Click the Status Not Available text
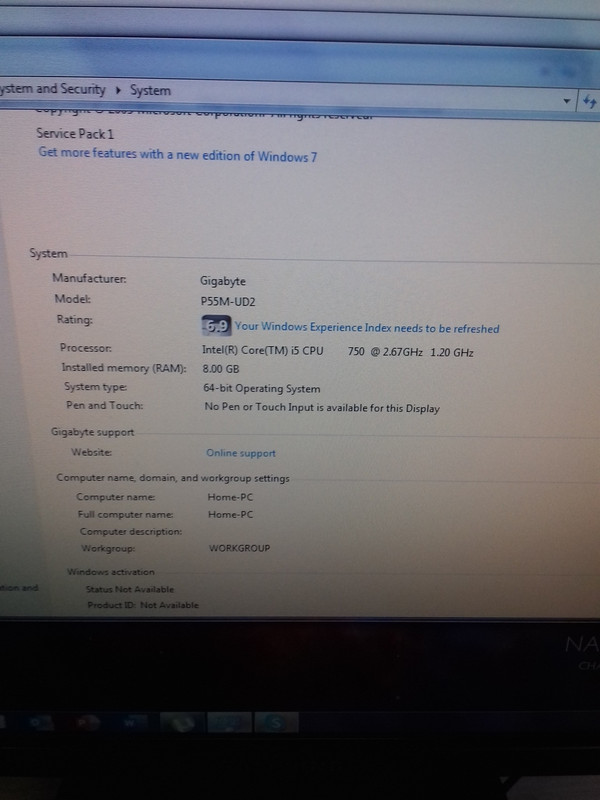This screenshot has width=600, height=800. pos(130,589)
